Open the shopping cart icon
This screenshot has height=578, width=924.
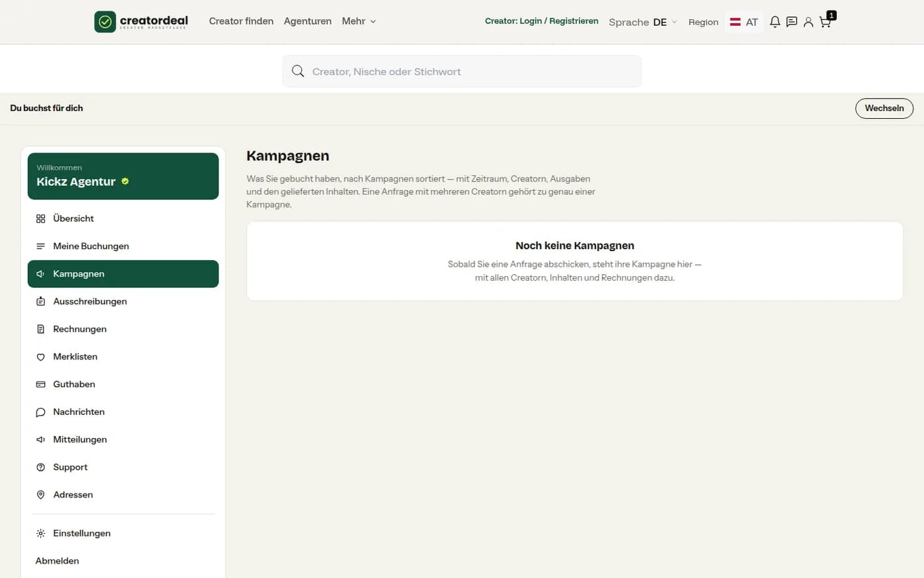click(825, 22)
